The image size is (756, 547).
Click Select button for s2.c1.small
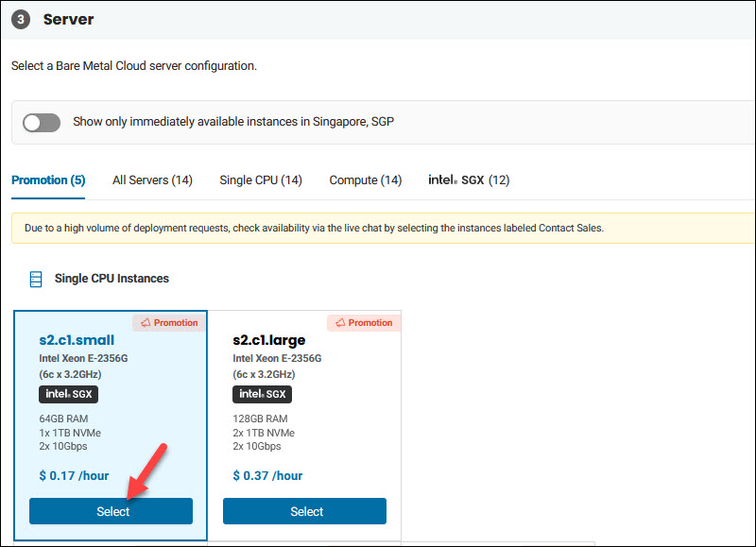click(x=111, y=511)
